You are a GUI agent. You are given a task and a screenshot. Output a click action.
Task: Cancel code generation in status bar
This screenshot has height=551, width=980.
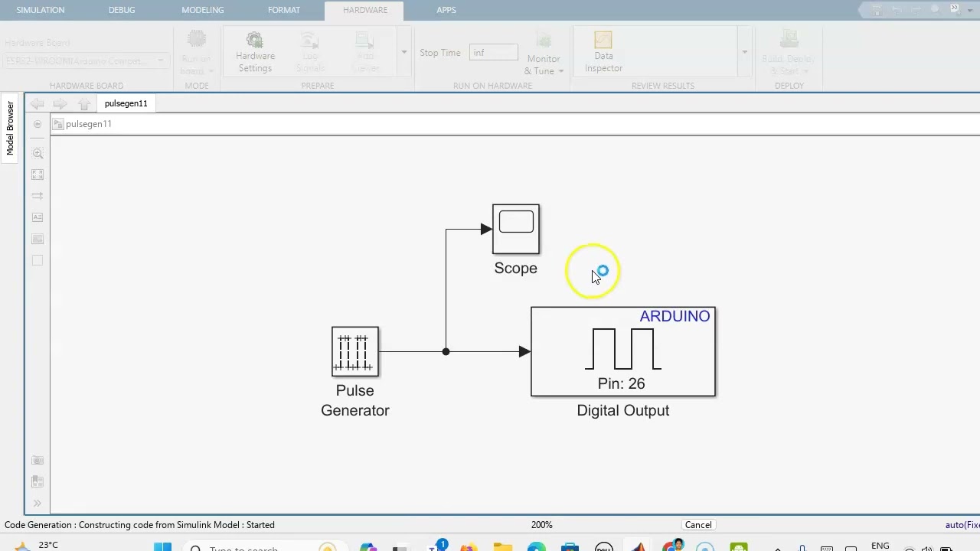click(x=698, y=525)
